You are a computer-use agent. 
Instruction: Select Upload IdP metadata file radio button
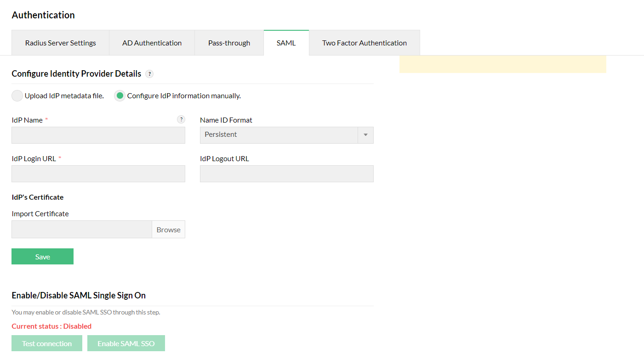pos(17,96)
